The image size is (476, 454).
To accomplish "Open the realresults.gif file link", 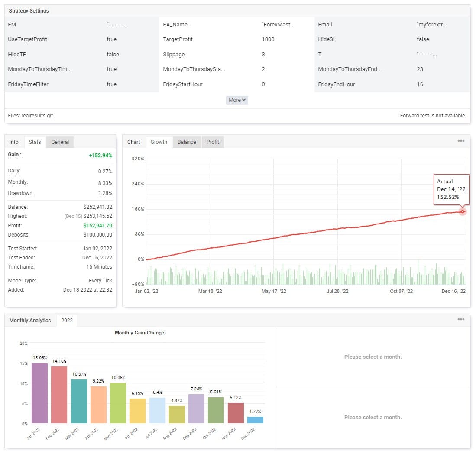I will [x=38, y=116].
